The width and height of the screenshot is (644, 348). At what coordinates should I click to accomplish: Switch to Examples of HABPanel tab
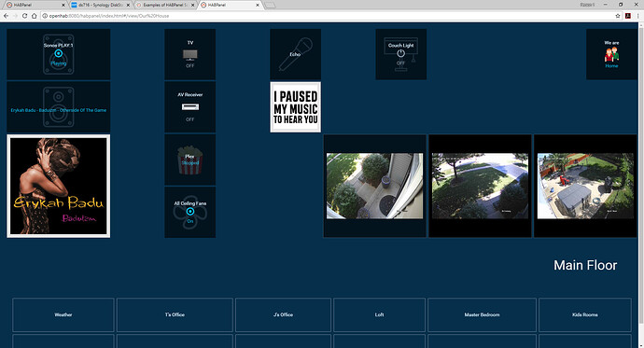(165, 5)
